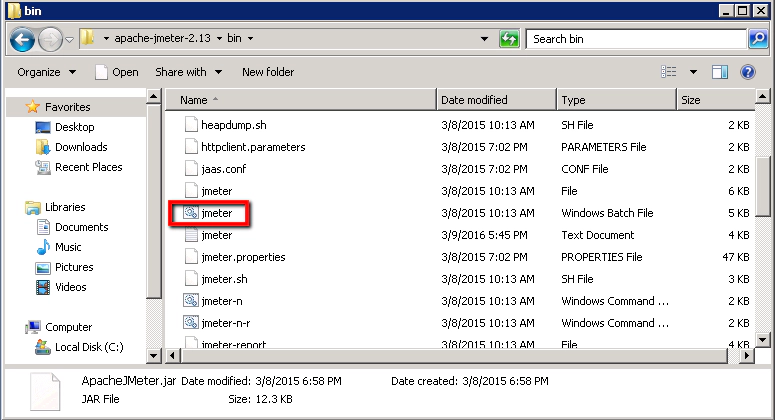Select jmeter.properties file
775x420 pixels.
click(243, 257)
